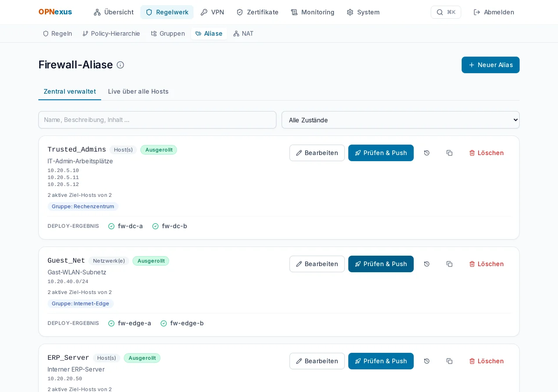Image resolution: width=558 pixels, height=392 pixels.
Task: Click the Gruppe: Internet-Edge chip
Action: (81, 304)
